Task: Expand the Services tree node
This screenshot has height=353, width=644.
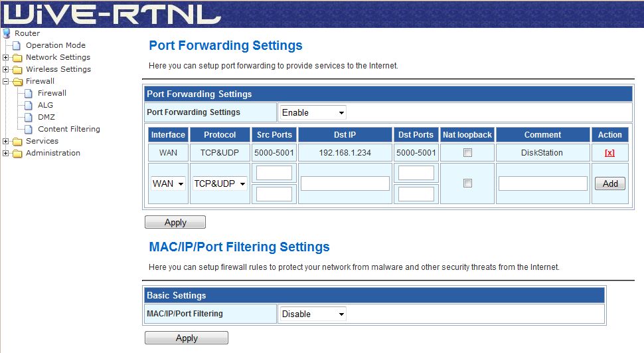Action: [6, 141]
